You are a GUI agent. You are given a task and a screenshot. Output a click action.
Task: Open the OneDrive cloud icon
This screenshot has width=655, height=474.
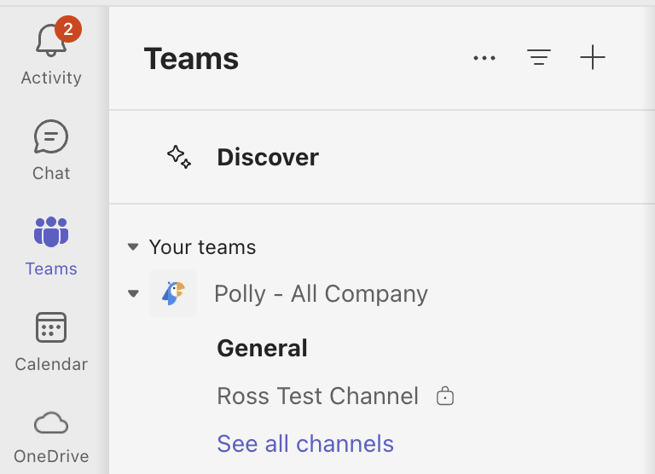point(51,423)
